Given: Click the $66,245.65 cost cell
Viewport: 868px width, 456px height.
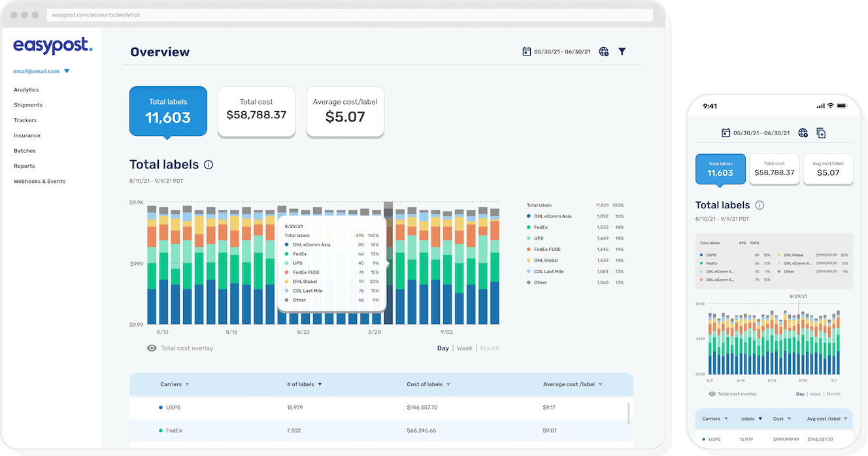Looking at the screenshot, I should point(422,431).
